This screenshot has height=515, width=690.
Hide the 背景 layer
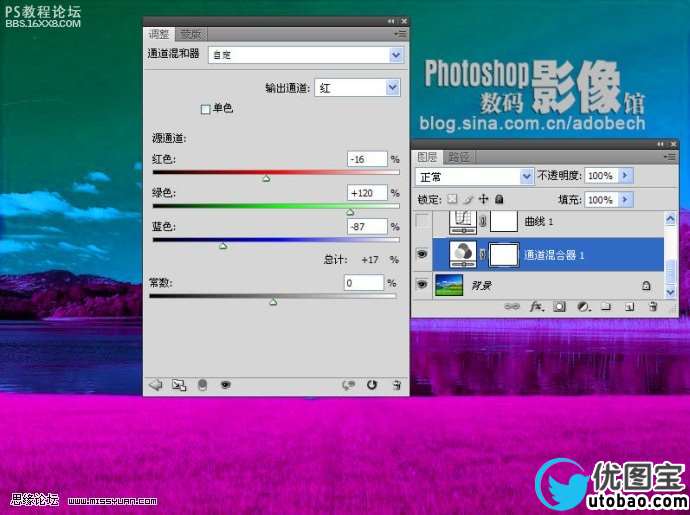pyautogui.click(x=422, y=284)
